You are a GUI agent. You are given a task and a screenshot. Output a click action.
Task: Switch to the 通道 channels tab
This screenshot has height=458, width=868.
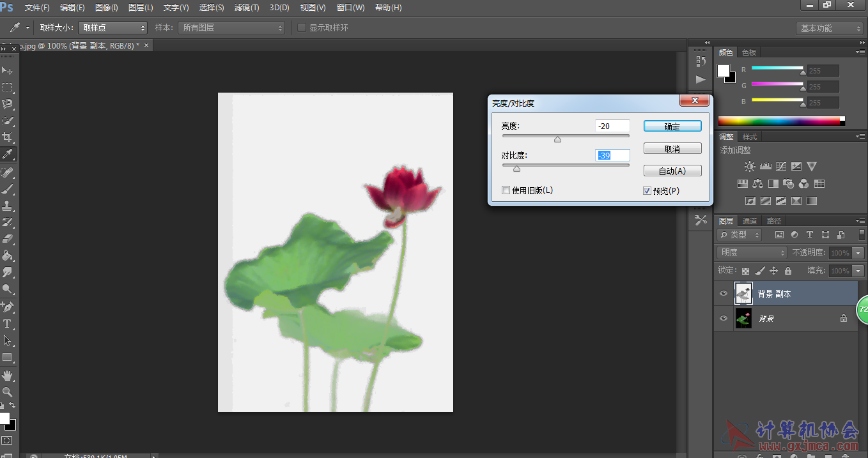tap(750, 221)
